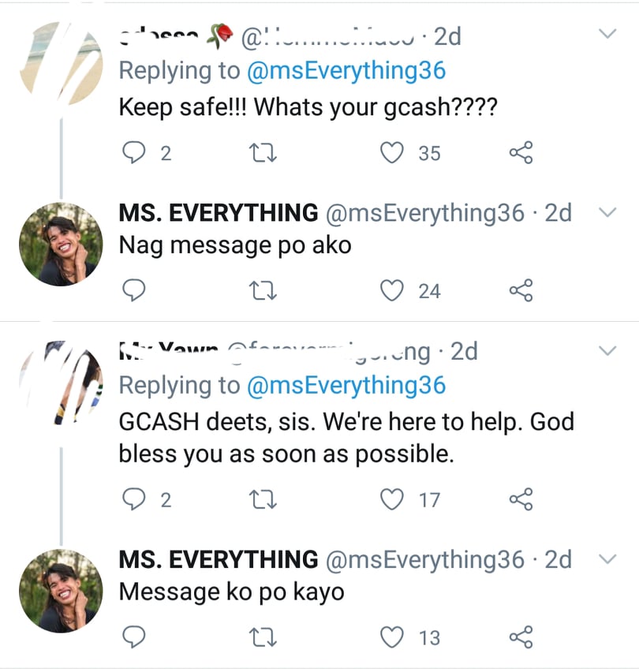The width and height of the screenshot is (639, 672).
Task: Like the 'GCASH deets, sis' tweet
Action: 392,499
